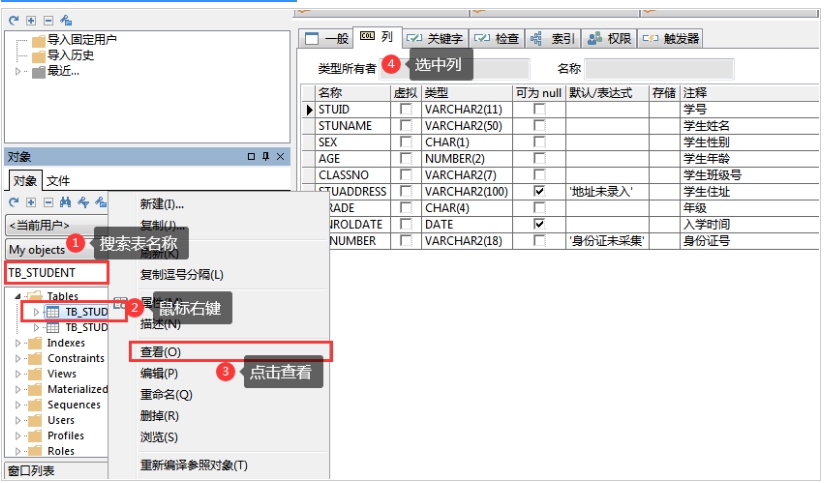Toggle 虚拟 checkbox for CLASSNO row
This screenshot has height=483, width=825.
(406, 175)
